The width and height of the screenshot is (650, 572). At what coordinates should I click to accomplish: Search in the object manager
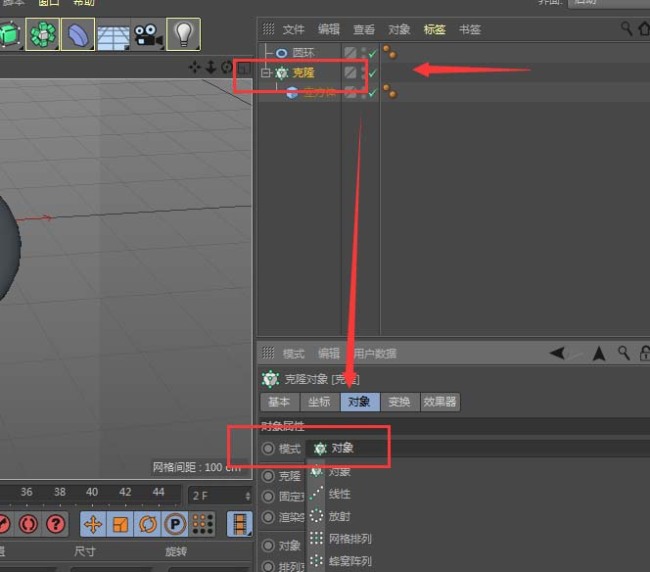tap(626, 29)
